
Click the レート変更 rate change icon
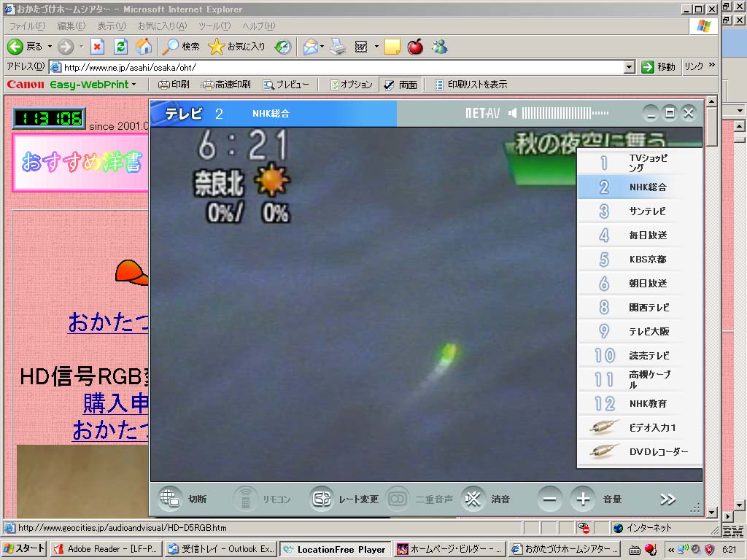coord(322,499)
